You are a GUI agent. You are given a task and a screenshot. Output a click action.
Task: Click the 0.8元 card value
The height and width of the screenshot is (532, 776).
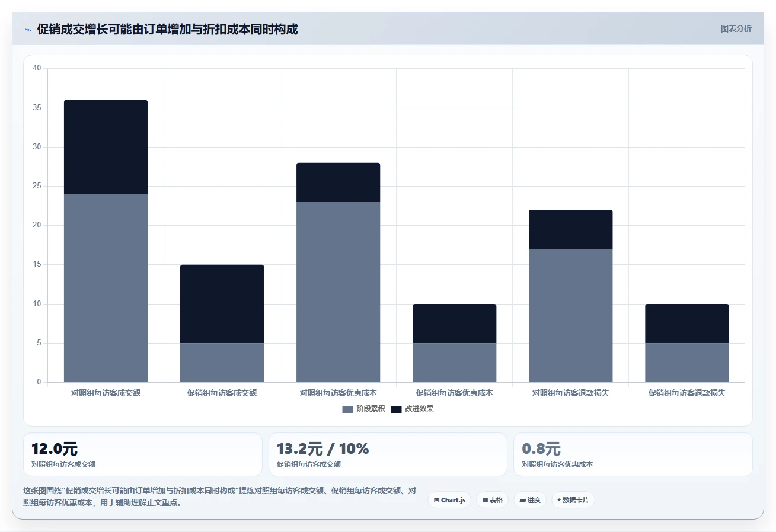541,449
